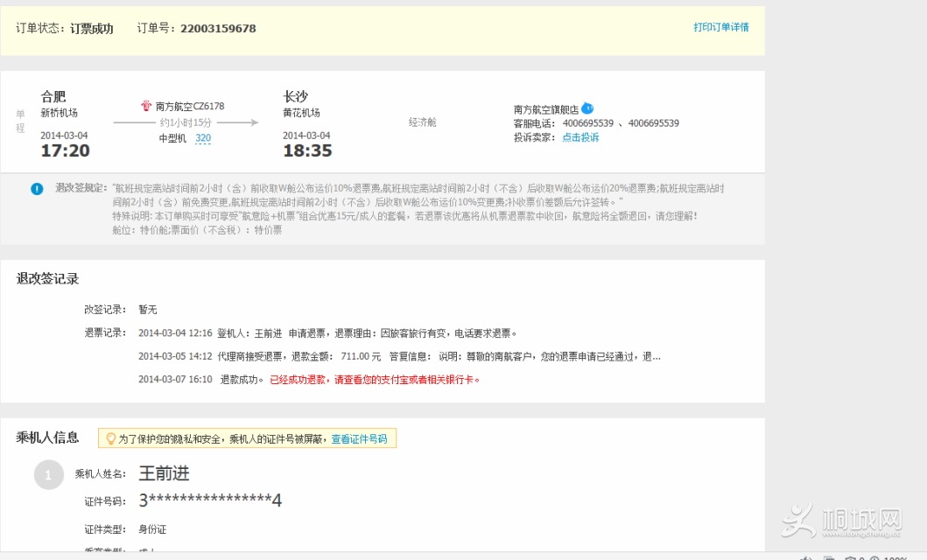Open the 打印订单详情 print link
The height and width of the screenshot is (560, 927).
[721, 27]
